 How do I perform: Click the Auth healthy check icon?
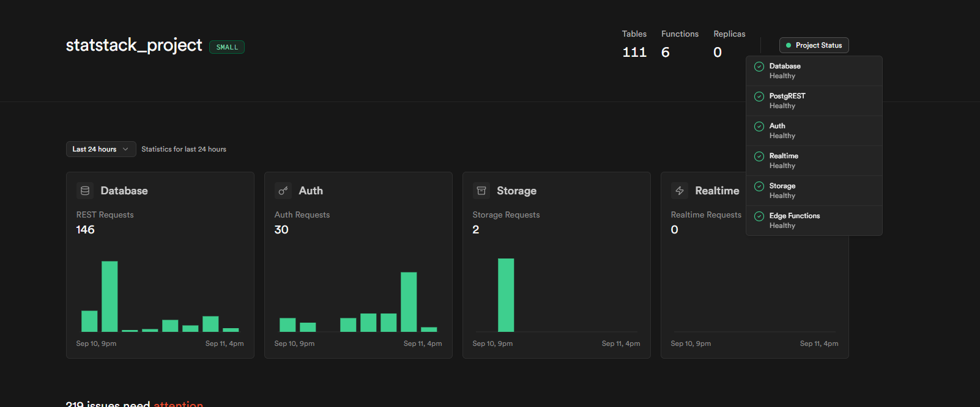click(759, 127)
